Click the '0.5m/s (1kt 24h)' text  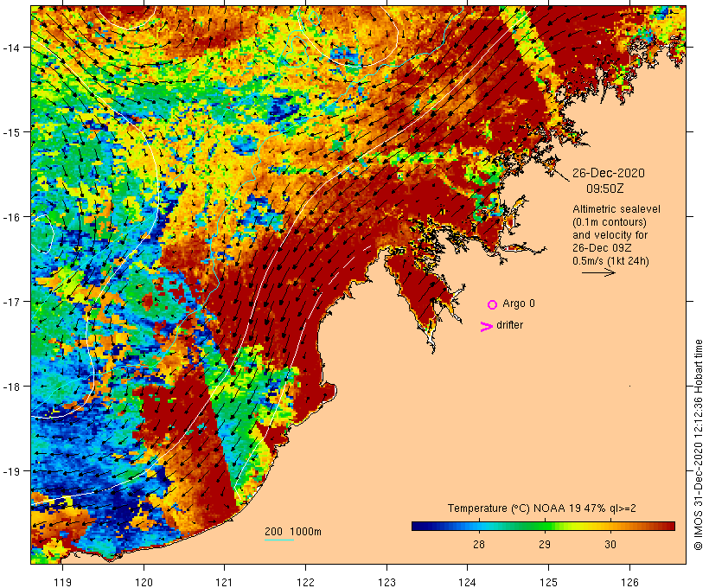[x=610, y=261]
